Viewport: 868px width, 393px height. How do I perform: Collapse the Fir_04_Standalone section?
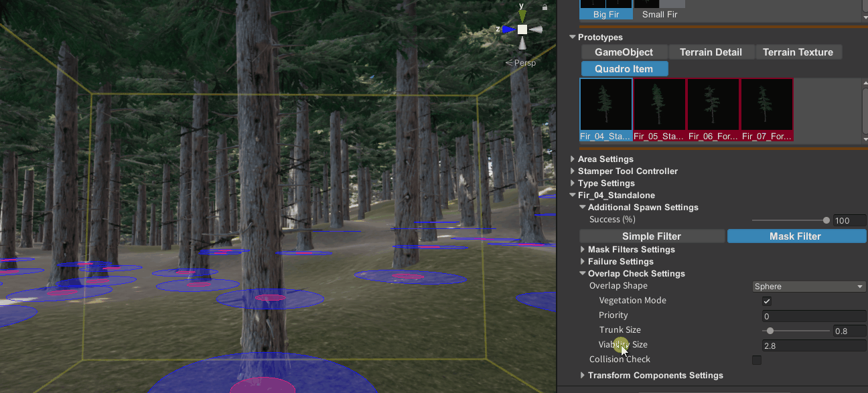(x=573, y=195)
